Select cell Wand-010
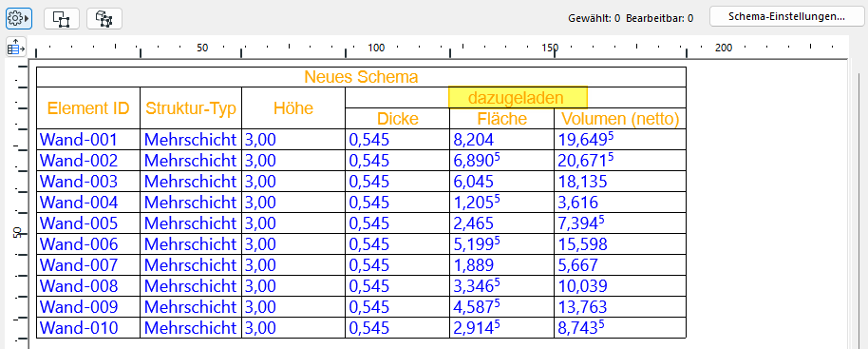Image resolution: width=868 pixels, height=349 pixels. coord(88,328)
